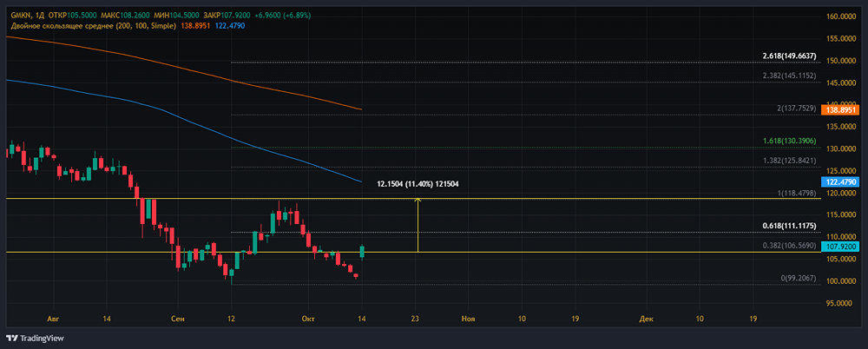Click the blue 122.4790 price axis label
868x349 pixels.
[841, 181]
